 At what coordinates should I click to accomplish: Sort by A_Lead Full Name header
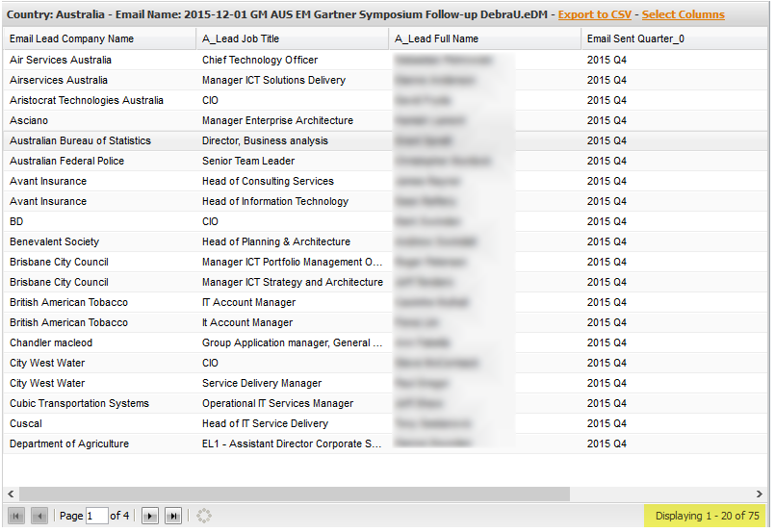(x=485, y=39)
